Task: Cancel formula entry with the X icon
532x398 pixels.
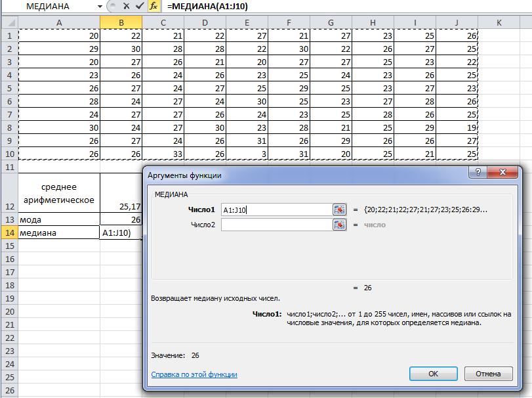Action: (126, 6)
